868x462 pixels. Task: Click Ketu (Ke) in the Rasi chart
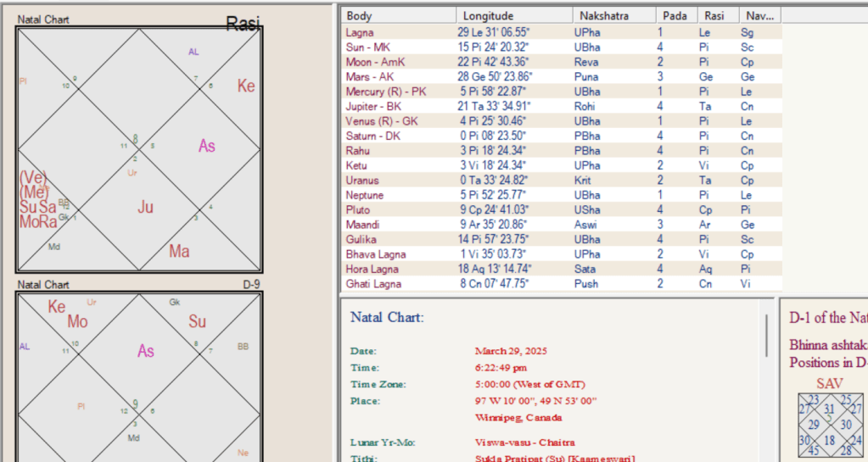(246, 86)
